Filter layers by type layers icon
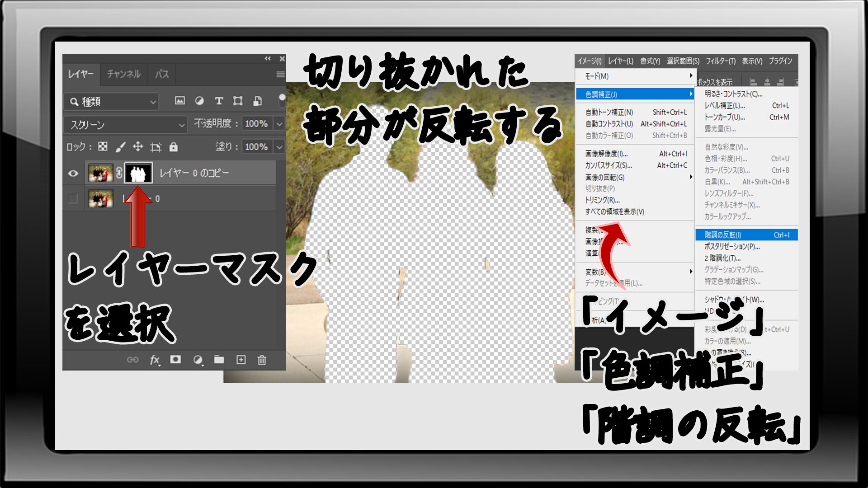Viewport: 868px width, 488px height. pos(219,101)
